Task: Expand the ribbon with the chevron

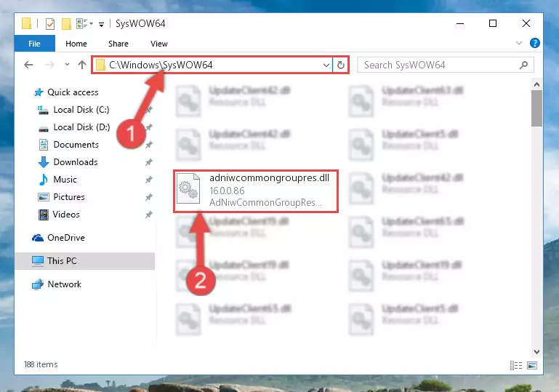Action: pos(519,43)
